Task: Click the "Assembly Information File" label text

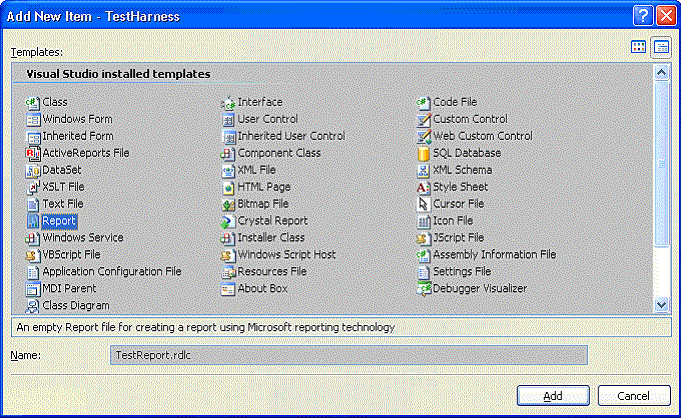Action: pyautogui.click(x=495, y=254)
